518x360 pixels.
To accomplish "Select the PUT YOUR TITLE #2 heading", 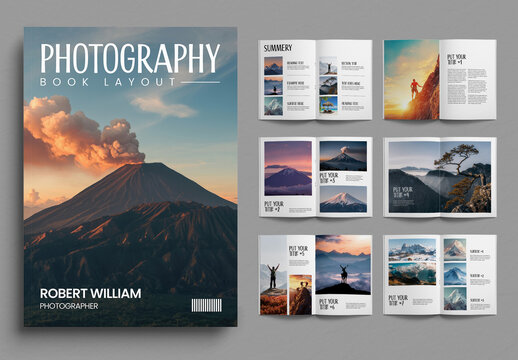I will (274, 206).
